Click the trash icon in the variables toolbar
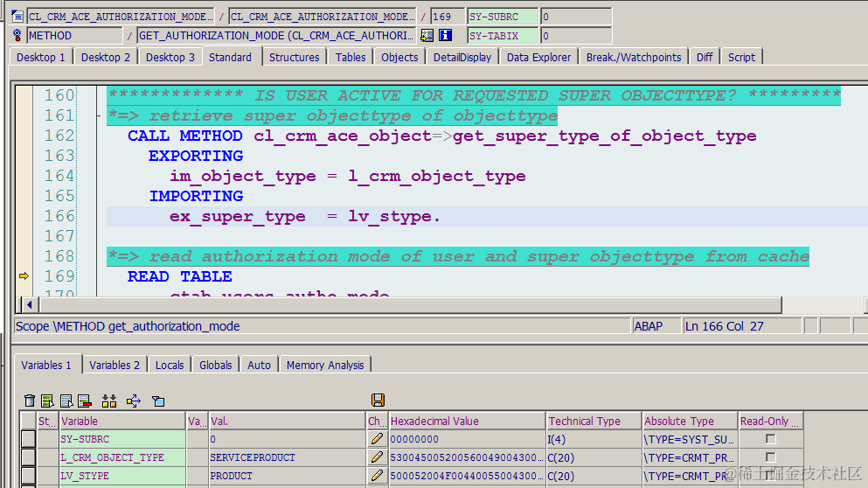This screenshot has width=868, height=488. (x=30, y=401)
